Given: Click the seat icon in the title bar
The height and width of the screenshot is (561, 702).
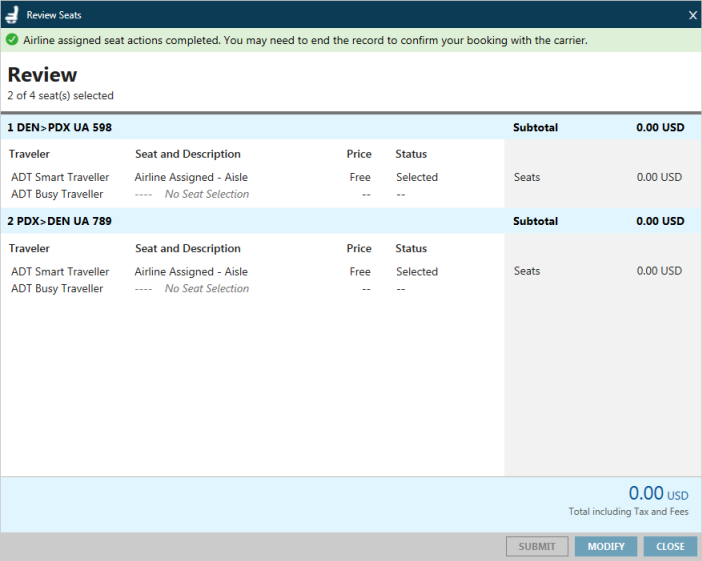Looking at the screenshot, I should [12, 15].
